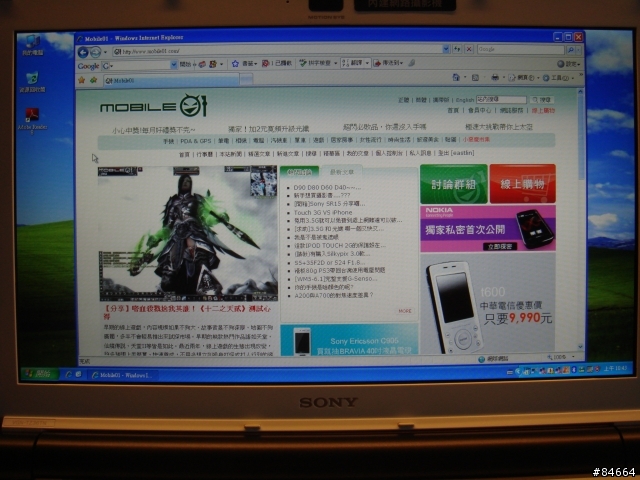The width and height of the screenshot is (640, 480).
Task: Click the English language link
Action: 464,100
